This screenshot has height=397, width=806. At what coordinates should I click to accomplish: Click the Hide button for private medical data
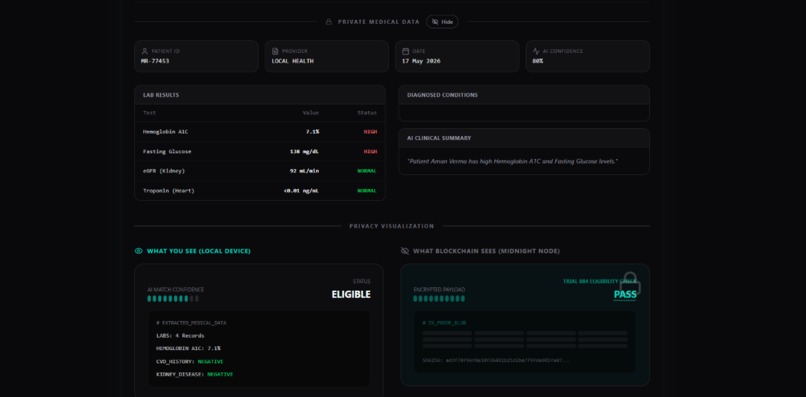[x=442, y=22]
